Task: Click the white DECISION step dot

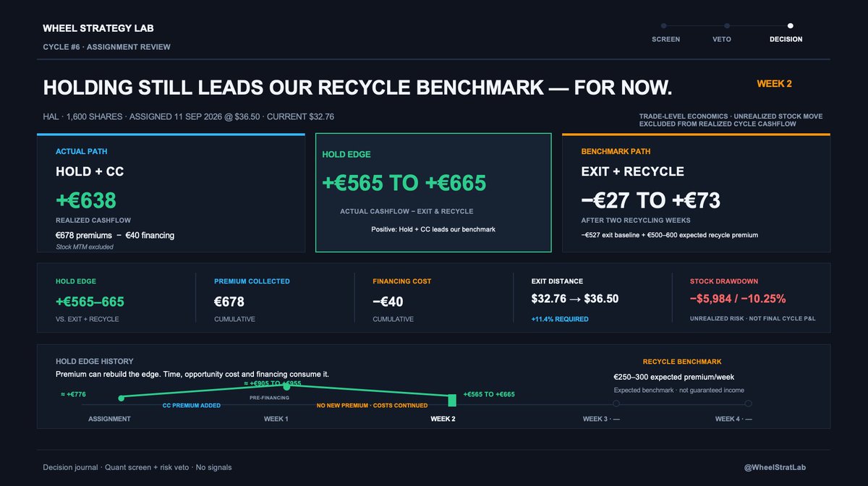Action: point(790,26)
